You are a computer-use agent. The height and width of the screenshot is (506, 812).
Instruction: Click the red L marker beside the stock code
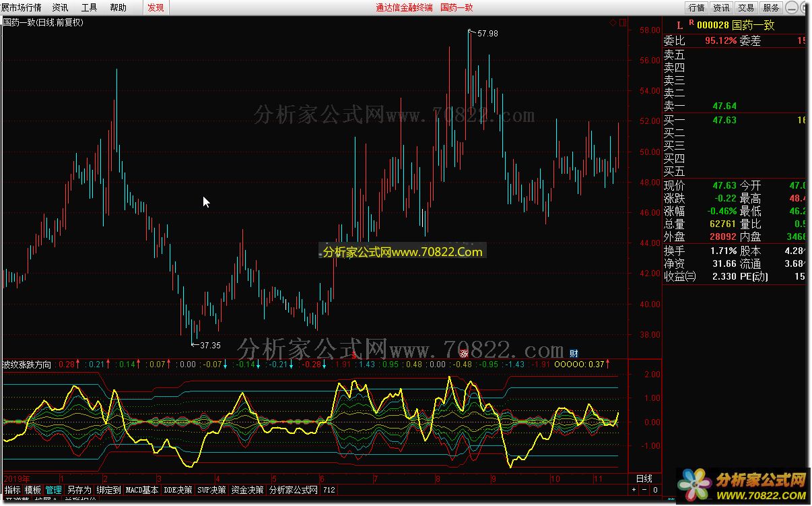pyautogui.click(x=679, y=24)
